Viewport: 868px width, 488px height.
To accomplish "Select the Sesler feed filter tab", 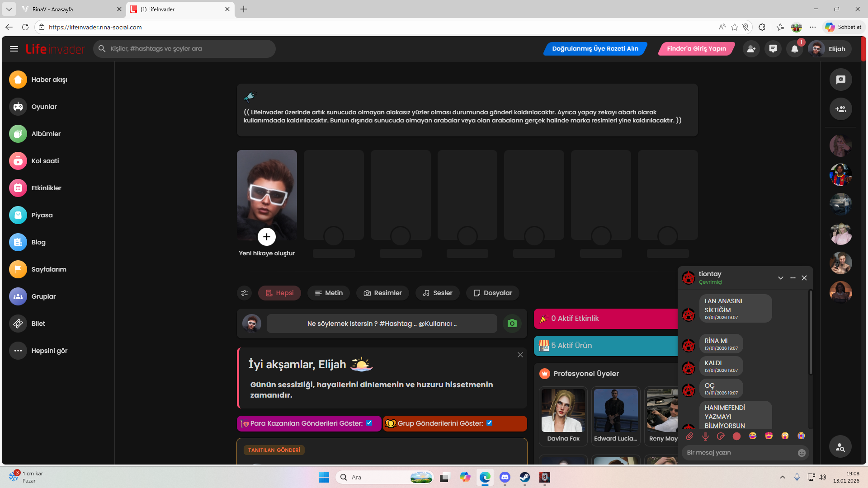I will (x=438, y=293).
